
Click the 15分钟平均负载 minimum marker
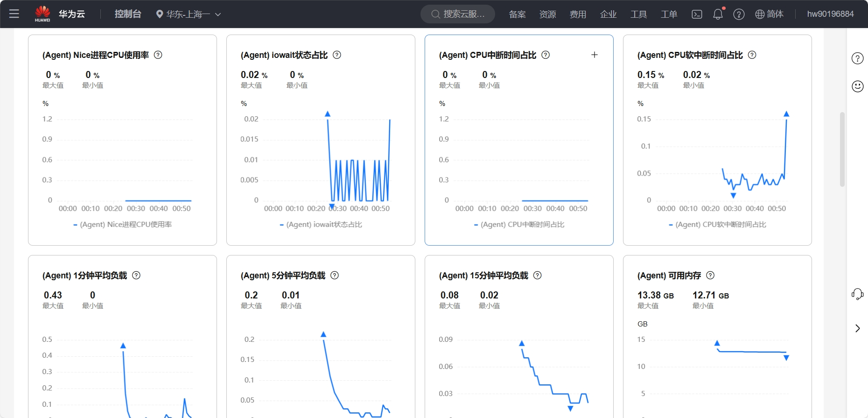(x=570, y=409)
